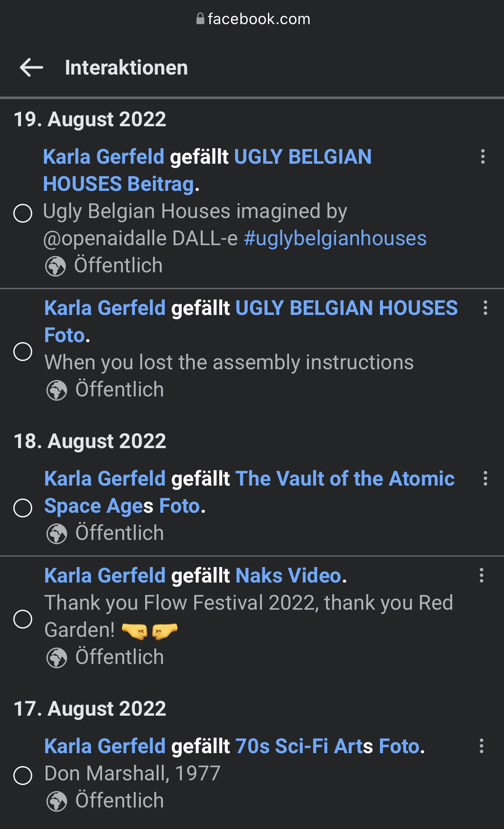Open three-dot menu for UGLY BELGIAN HOUSES Foto

(485, 308)
